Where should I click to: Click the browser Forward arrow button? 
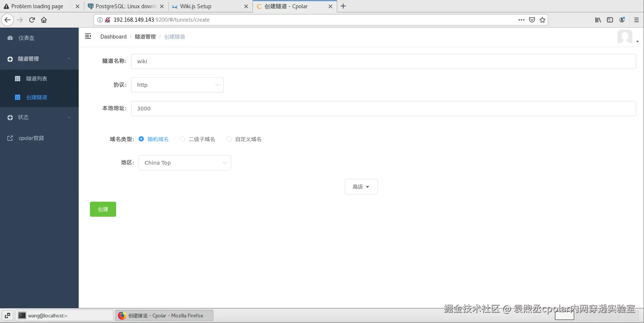click(x=20, y=20)
